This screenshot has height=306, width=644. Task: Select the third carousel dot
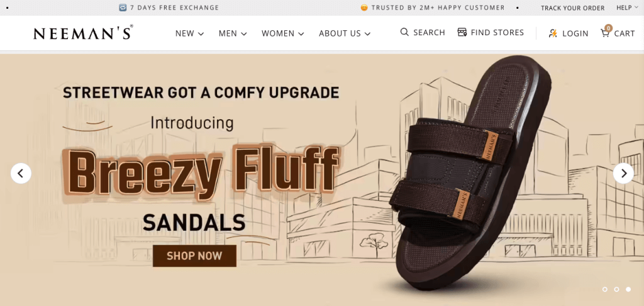pyautogui.click(x=628, y=289)
